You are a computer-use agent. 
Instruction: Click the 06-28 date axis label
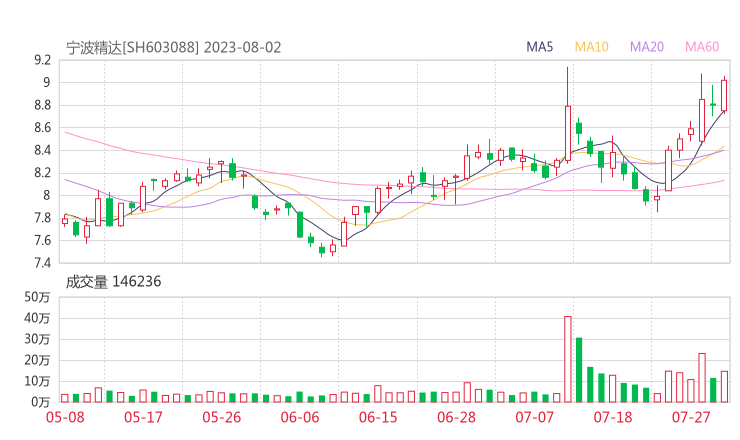click(456, 417)
